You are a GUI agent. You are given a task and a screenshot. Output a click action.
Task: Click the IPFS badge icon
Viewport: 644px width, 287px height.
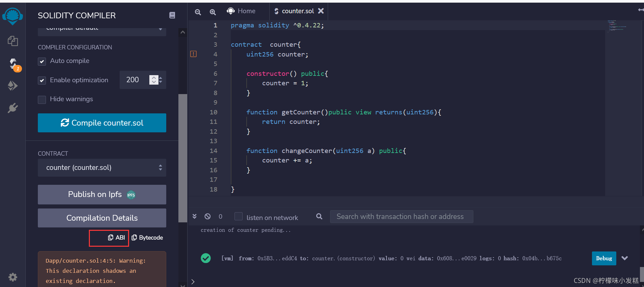tap(131, 195)
